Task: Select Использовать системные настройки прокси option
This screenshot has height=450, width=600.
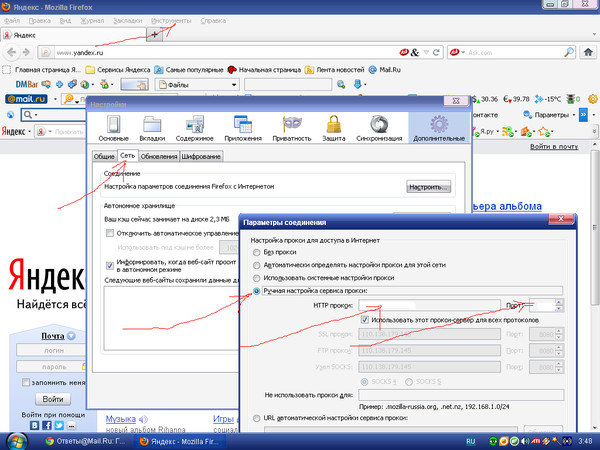Action: [x=256, y=278]
